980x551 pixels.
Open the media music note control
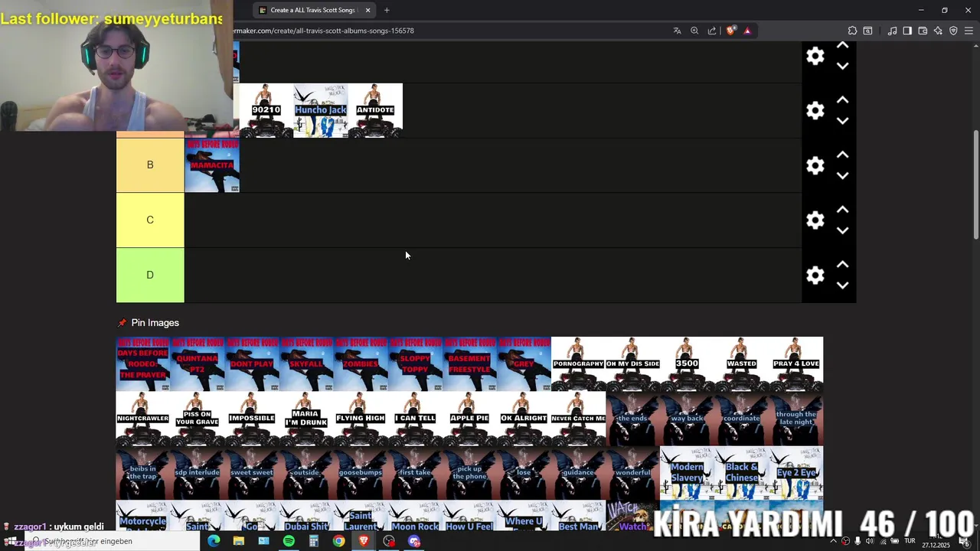[x=892, y=31]
